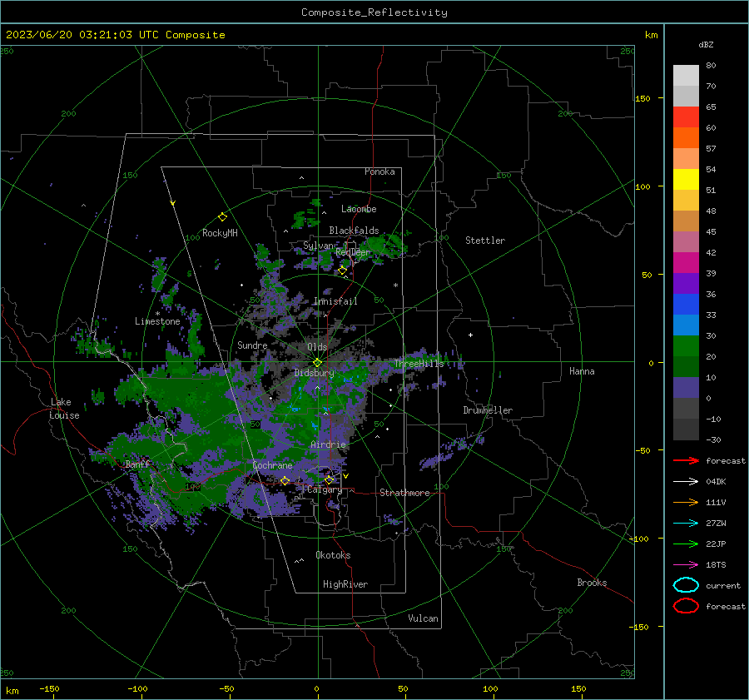
Task: Select the blue 33-36 dBZ swatch
Action: pyautogui.click(x=686, y=305)
